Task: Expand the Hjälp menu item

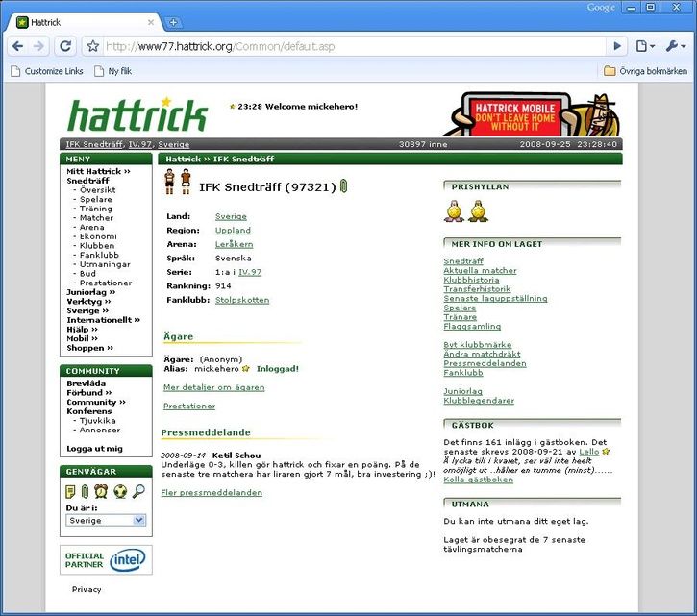Action: tap(82, 330)
